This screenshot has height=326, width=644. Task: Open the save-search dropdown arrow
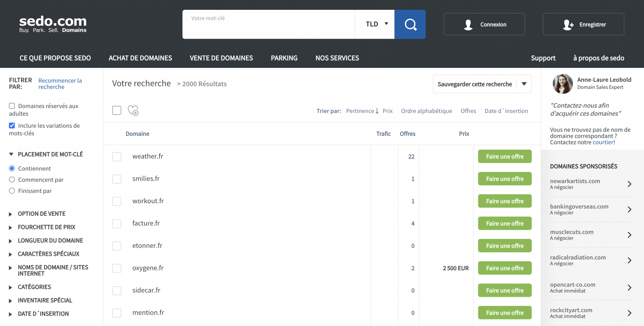click(524, 84)
